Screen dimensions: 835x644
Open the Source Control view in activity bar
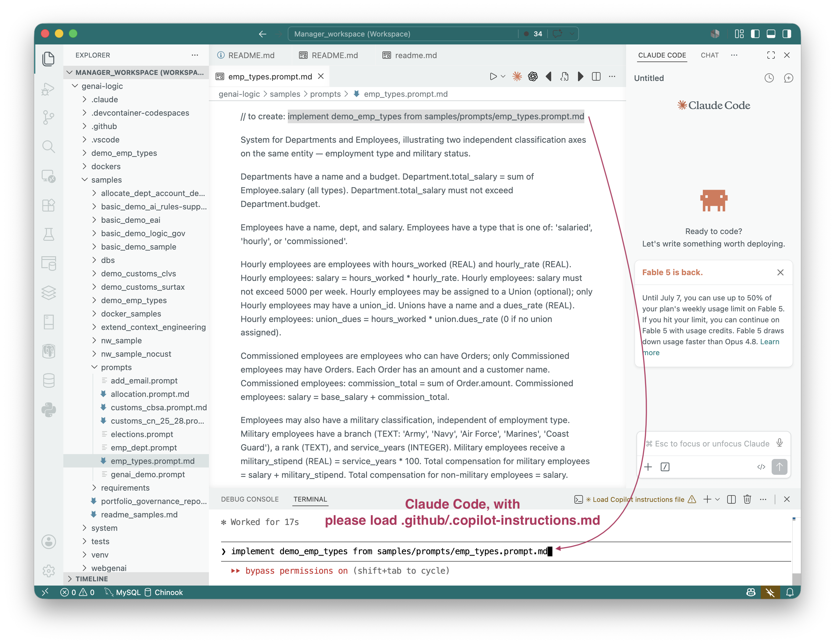[x=48, y=117]
